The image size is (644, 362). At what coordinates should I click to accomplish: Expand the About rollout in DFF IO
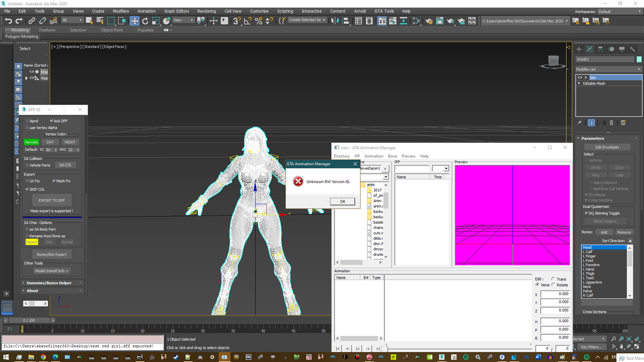click(x=53, y=290)
